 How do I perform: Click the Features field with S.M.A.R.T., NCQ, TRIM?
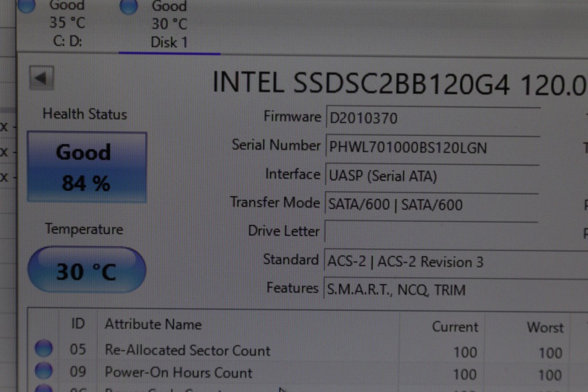[x=454, y=289]
